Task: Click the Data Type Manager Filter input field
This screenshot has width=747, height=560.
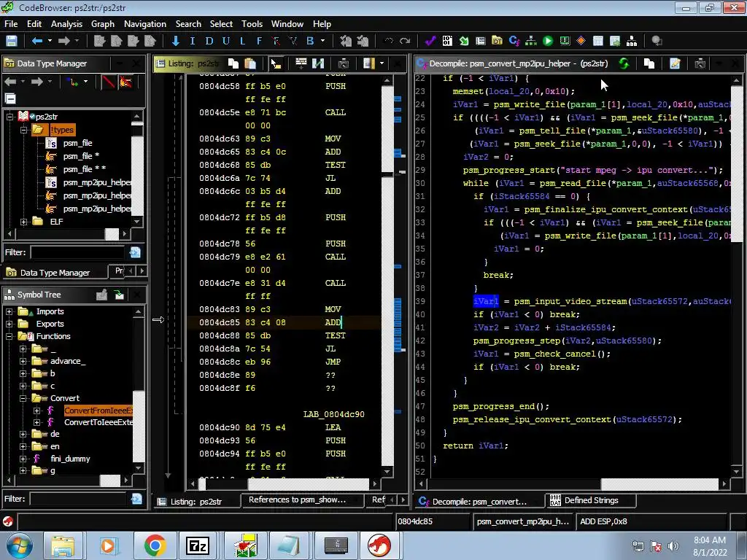Action: (x=77, y=252)
